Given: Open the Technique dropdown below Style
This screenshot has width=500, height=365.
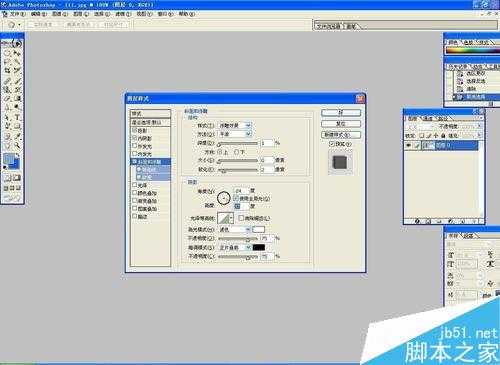Looking at the screenshot, I should 235,134.
